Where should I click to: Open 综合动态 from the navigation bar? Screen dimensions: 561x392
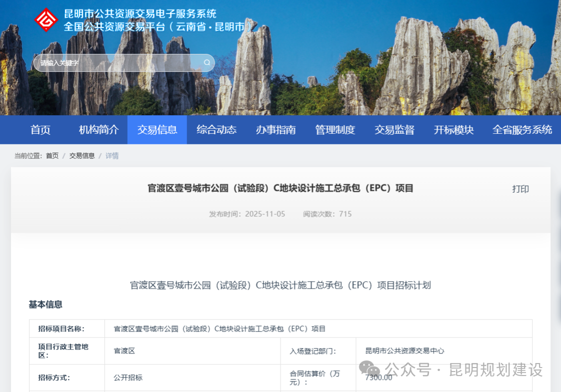pos(216,130)
